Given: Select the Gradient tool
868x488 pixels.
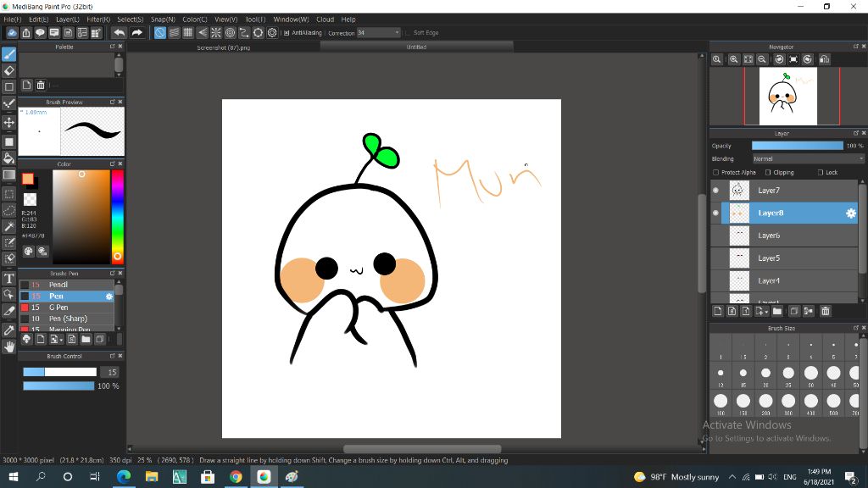Looking at the screenshot, I should (8, 175).
